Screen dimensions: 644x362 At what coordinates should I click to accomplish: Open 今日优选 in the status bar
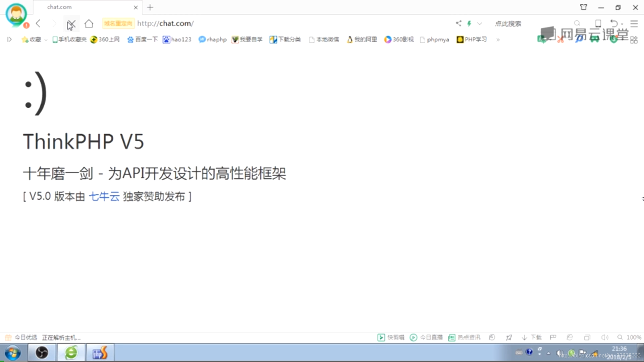point(21,338)
